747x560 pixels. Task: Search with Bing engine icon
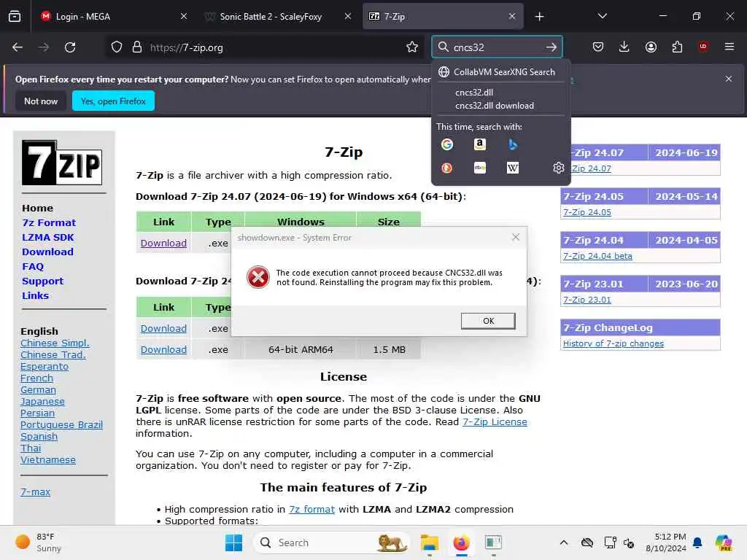(x=513, y=144)
